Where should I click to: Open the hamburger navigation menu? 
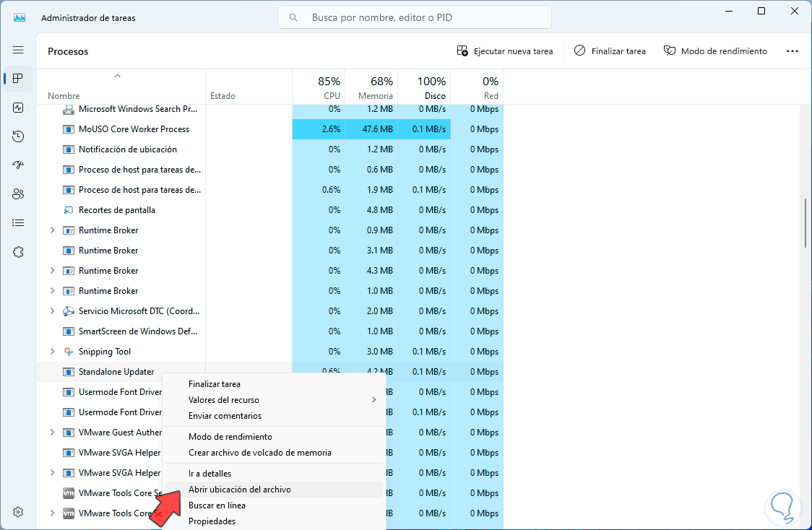coord(18,50)
